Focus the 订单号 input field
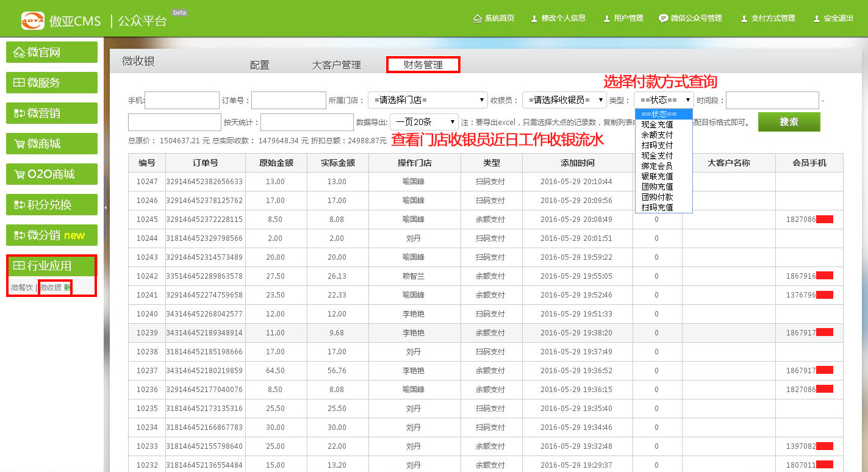868x472 pixels. point(289,100)
